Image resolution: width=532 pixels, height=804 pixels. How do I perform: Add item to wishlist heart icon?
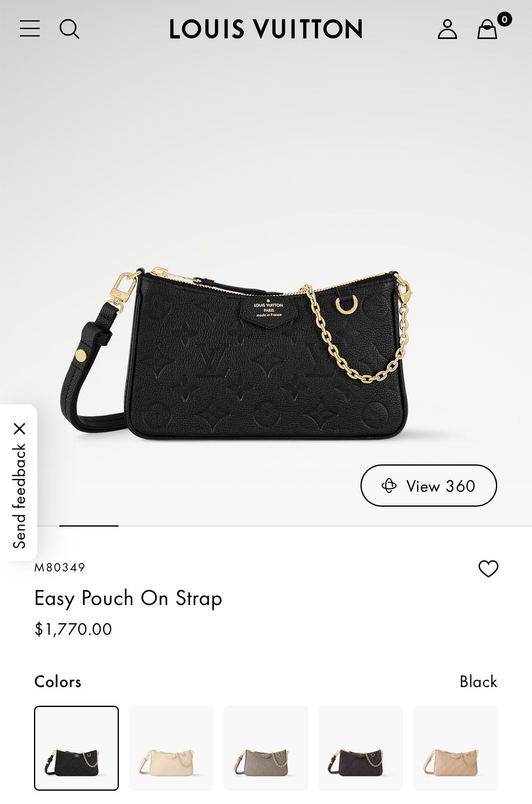tap(488, 568)
